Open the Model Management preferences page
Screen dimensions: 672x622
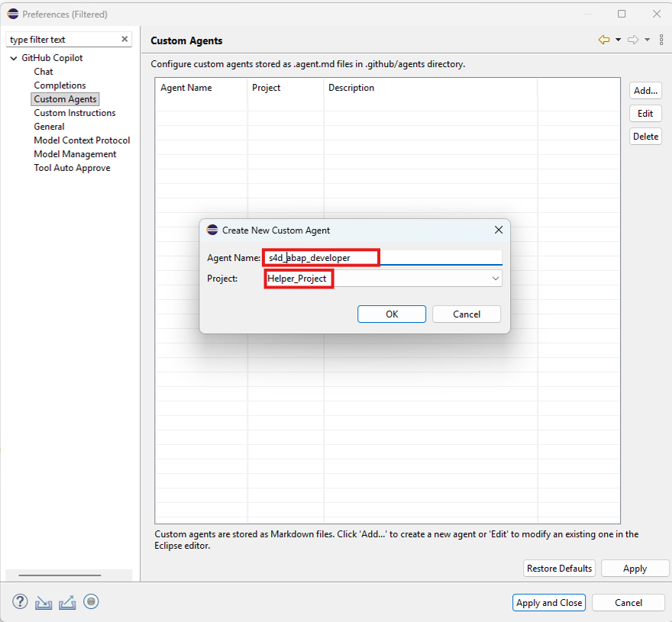75,154
